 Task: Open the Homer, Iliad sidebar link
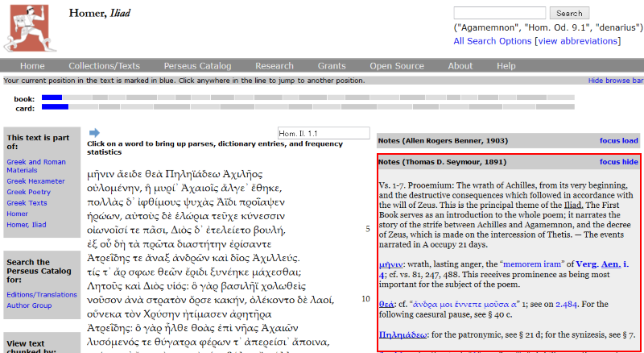pos(27,225)
